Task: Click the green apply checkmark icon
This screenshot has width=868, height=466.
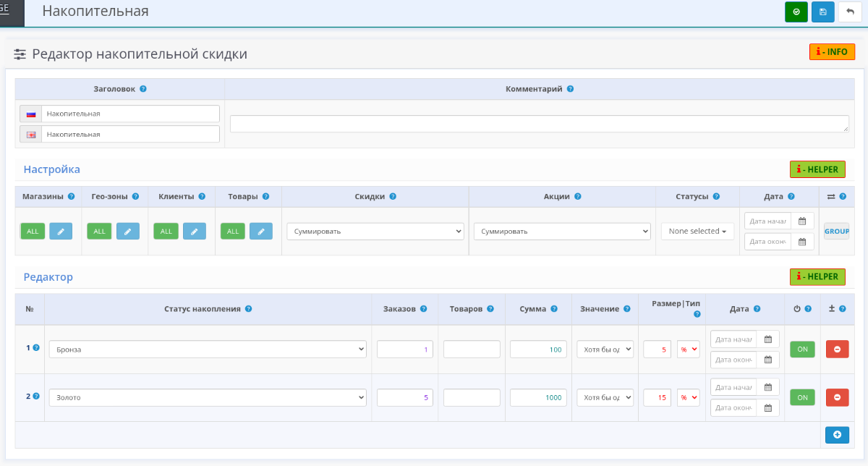Action: pyautogui.click(x=796, y=12)
